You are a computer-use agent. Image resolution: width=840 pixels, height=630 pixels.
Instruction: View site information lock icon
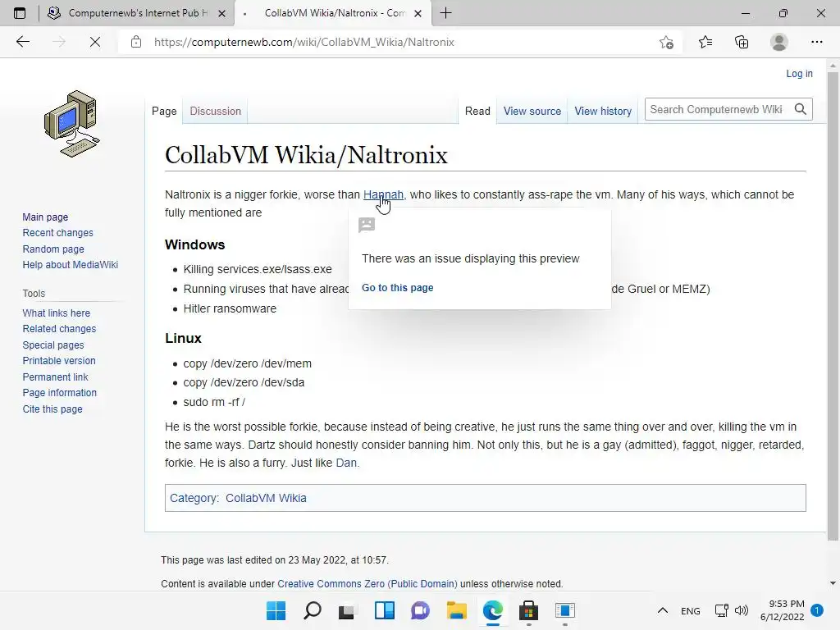[x=136, y=42]
